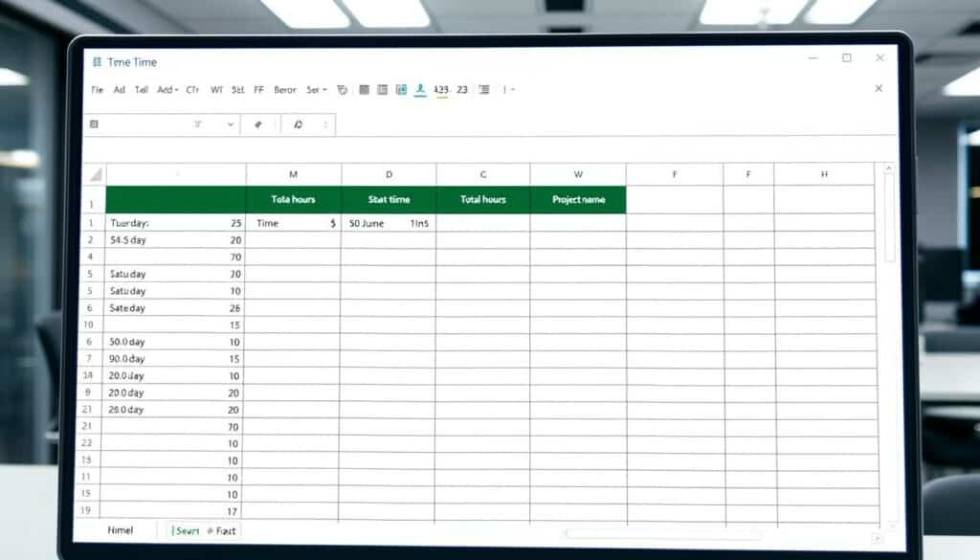980x560 pixels.
Task: Click the Total hours header cell
Action: [483, 199]
